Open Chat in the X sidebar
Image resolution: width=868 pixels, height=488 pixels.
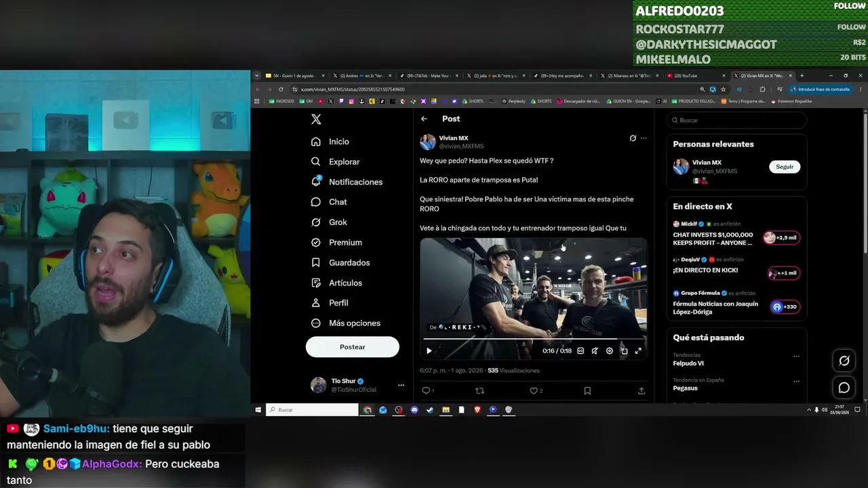click(328, 202)
